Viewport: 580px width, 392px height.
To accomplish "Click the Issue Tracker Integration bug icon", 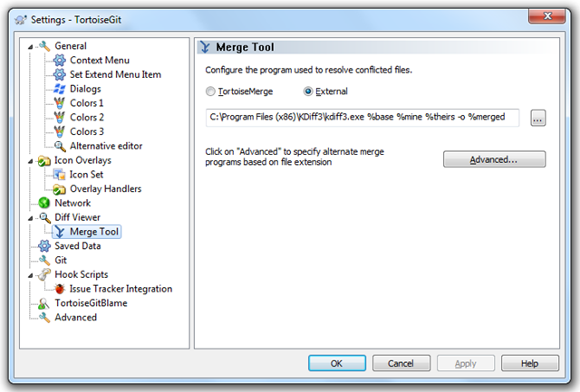I will click(60, 289).
